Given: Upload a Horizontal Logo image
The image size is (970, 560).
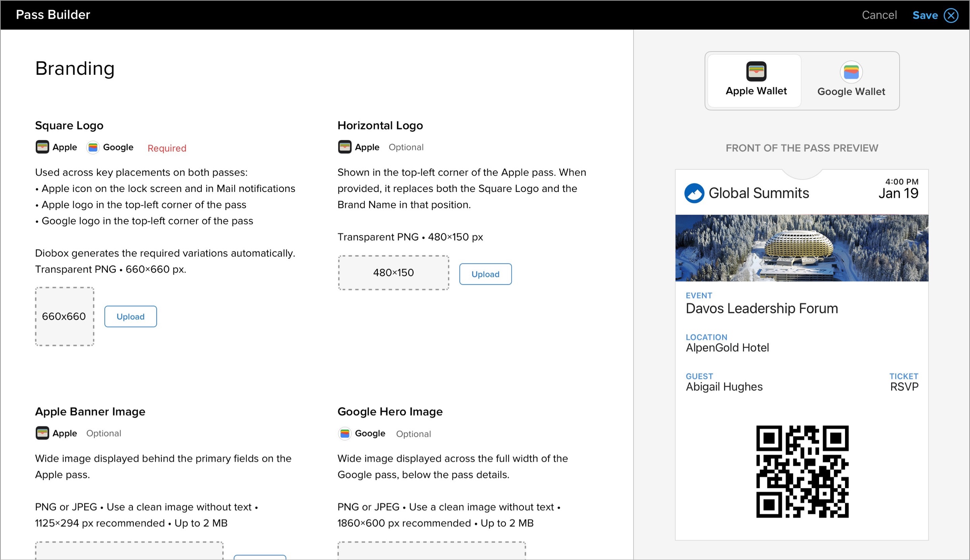Looking at the screenshot, I should point(485,274).
